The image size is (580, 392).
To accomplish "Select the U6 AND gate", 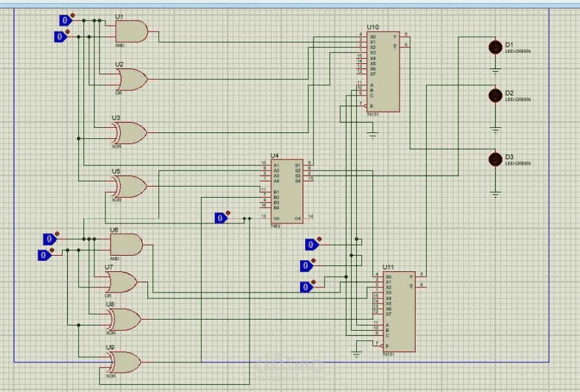I will (126, 245).
